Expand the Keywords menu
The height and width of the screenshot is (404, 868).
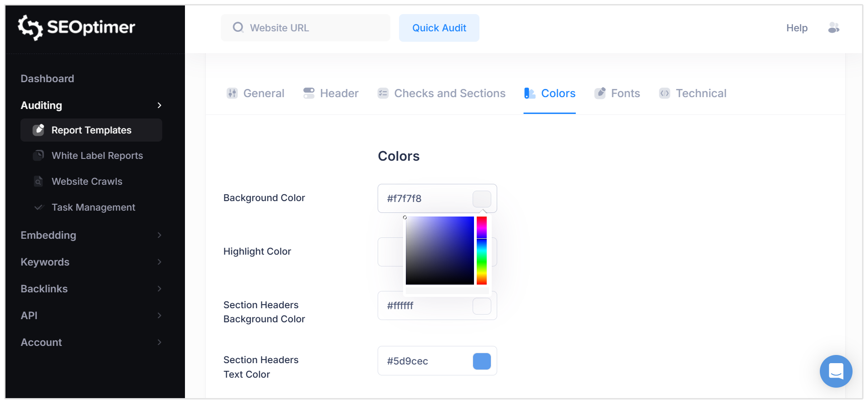(45, 262)
